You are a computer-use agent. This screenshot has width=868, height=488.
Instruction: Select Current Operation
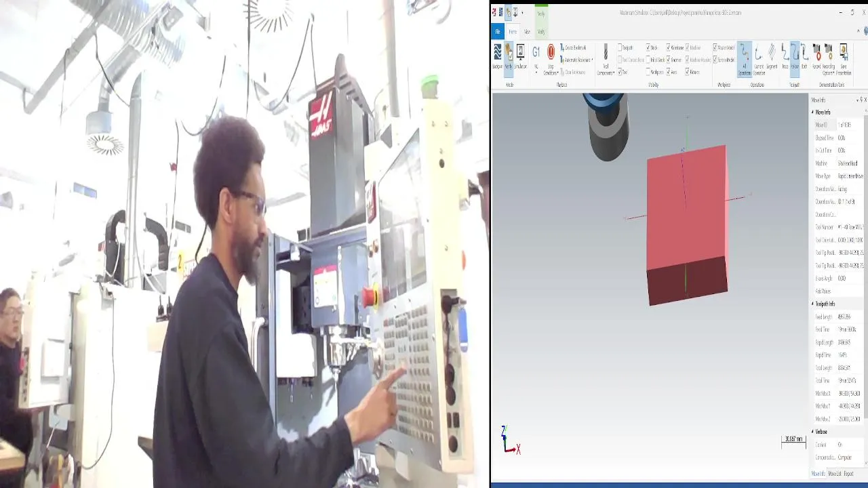point(758,59)
